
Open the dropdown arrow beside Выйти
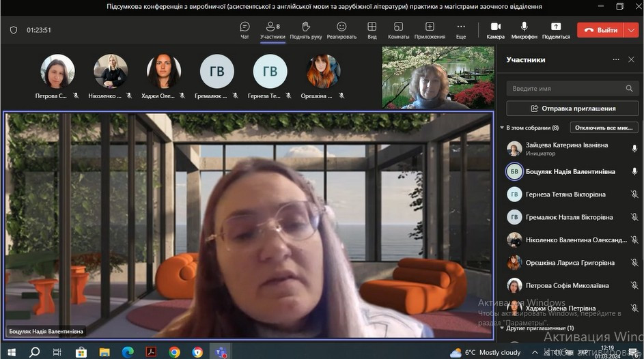click(631, 30)
